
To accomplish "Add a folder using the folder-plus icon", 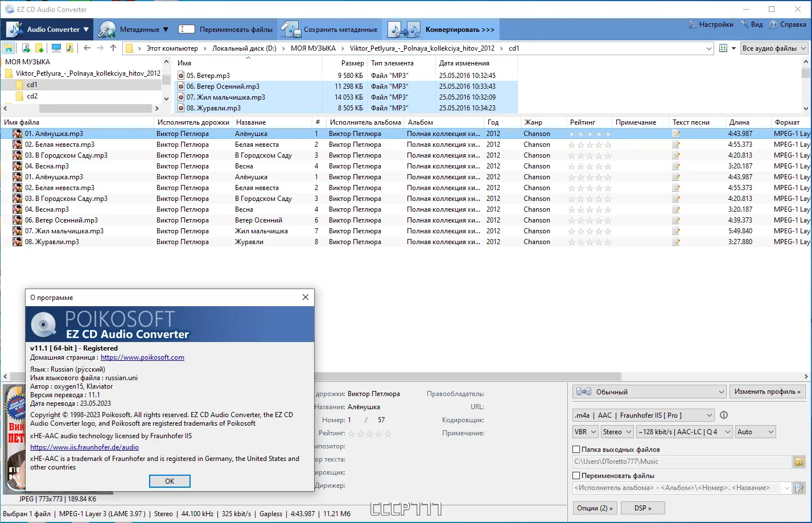I will coord(38,48).
